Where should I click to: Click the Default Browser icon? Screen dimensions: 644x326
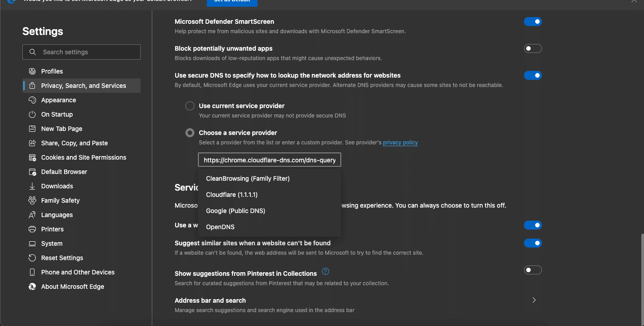[32, 172]
